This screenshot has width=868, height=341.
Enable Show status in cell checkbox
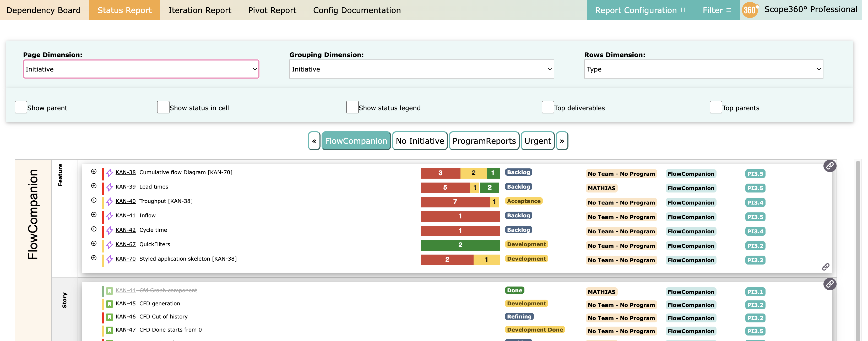163,107
